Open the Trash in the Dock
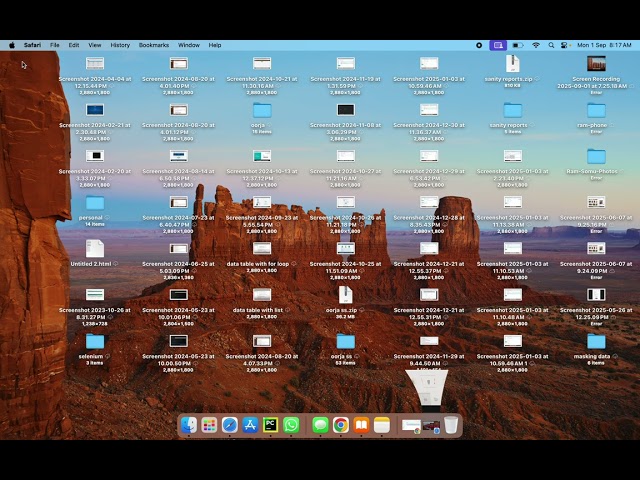The image size is (640, 480). [452, 425]
